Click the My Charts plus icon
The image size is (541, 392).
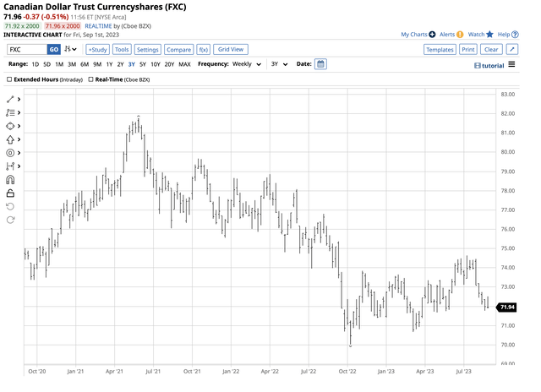coord(432,35)
